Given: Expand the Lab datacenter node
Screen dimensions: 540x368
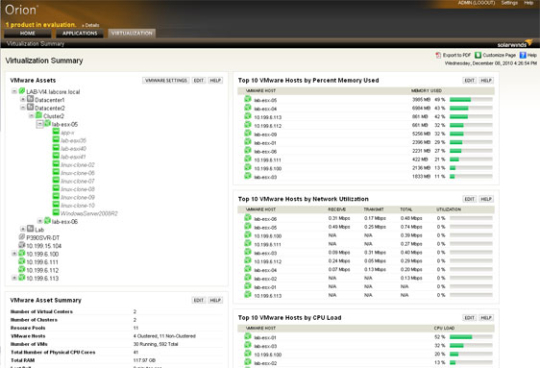Looking at the screenshot, I should [23, 229].
